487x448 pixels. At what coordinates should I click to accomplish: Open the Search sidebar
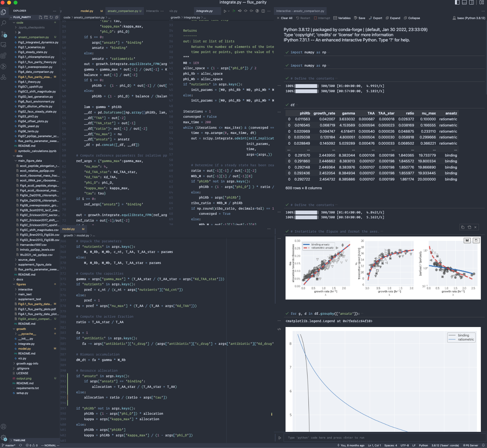(4, 23)
